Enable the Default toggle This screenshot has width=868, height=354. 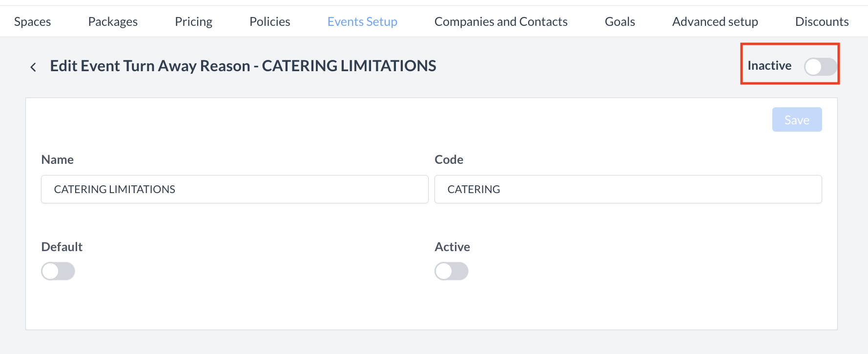click(58, 271)
